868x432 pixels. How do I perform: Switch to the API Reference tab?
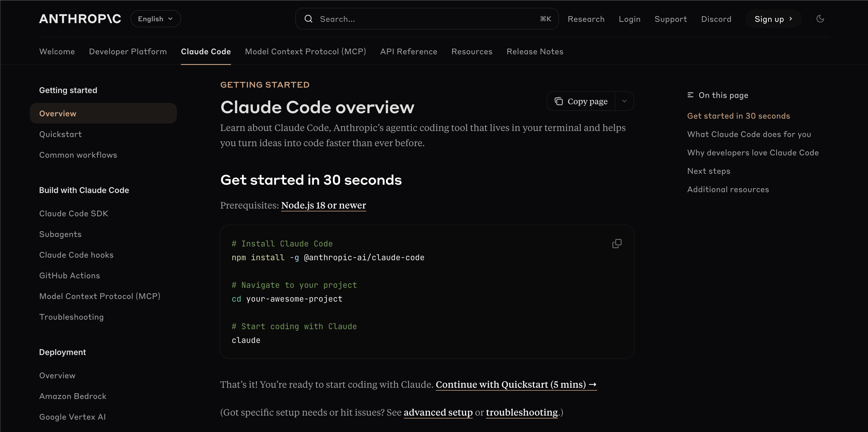(408, 51)
